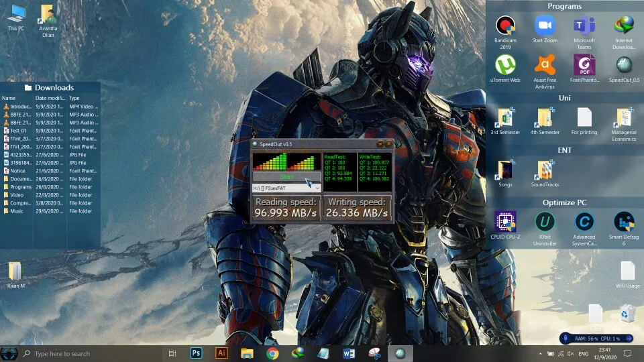Open the Advanced SystemCare shortcut
Screen dimensions: 644x362
point(584,229)
